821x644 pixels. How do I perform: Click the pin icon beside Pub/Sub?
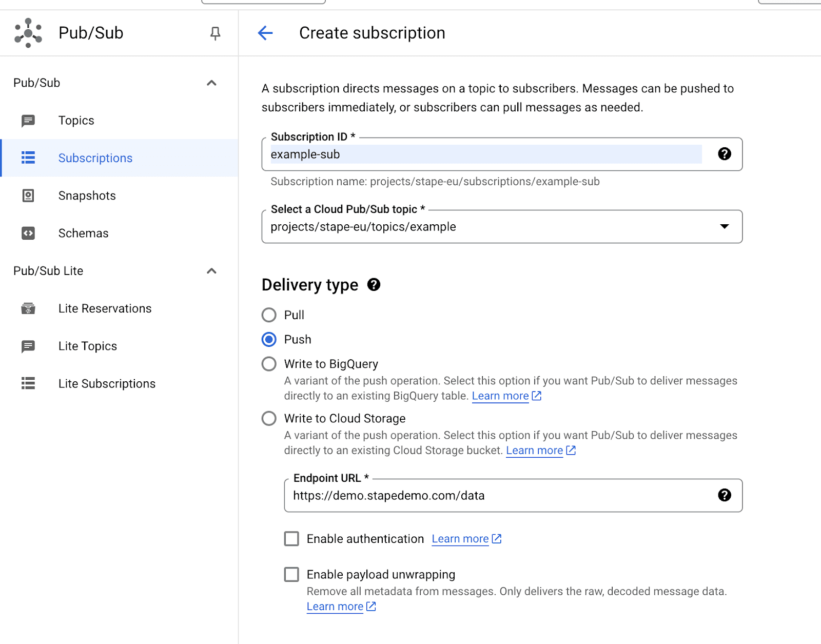(x=214, y=32)
